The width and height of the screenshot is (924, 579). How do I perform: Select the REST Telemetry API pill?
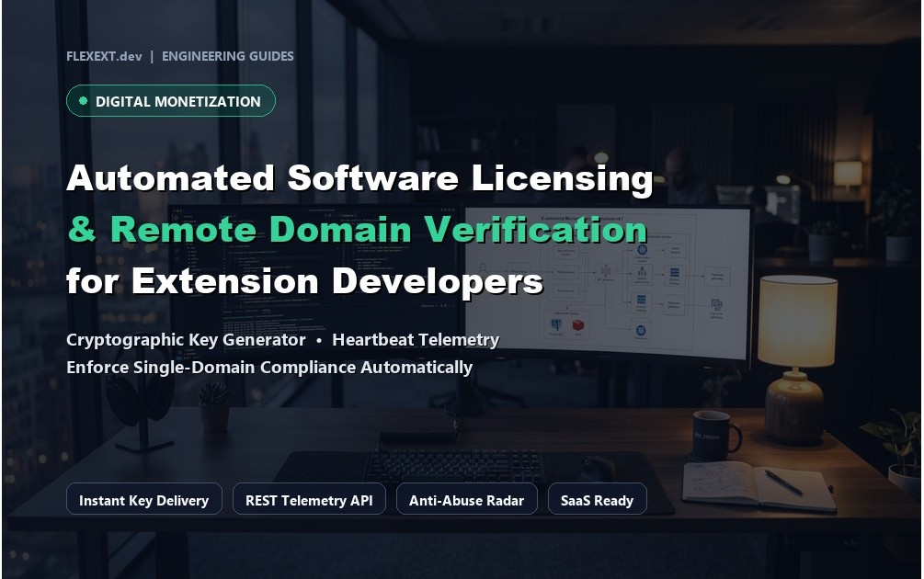[309, 499]
